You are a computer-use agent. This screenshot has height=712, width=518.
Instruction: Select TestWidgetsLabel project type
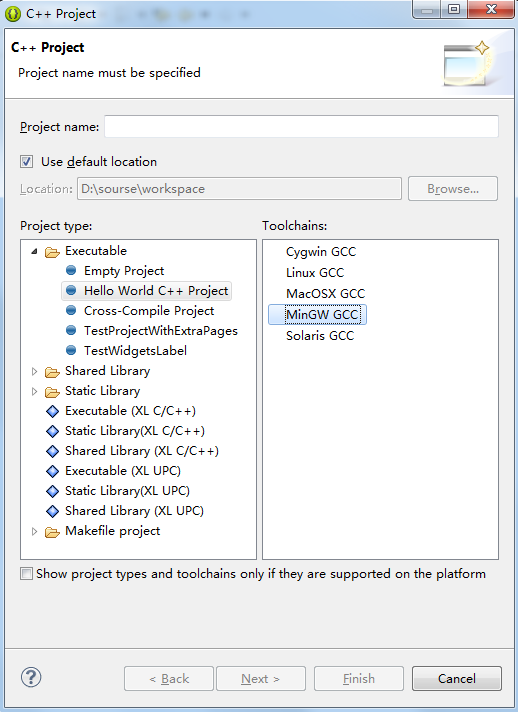point(135,351)
